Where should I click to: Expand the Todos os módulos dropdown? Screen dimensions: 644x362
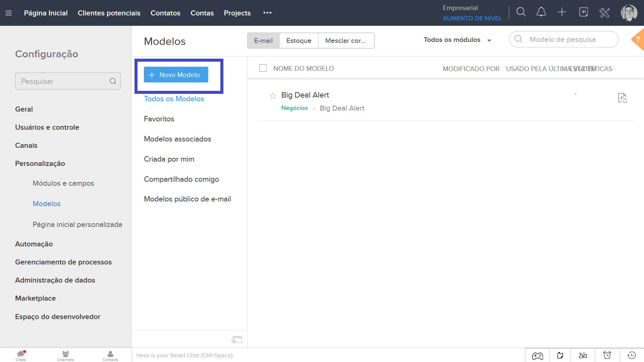click(457, 40)
